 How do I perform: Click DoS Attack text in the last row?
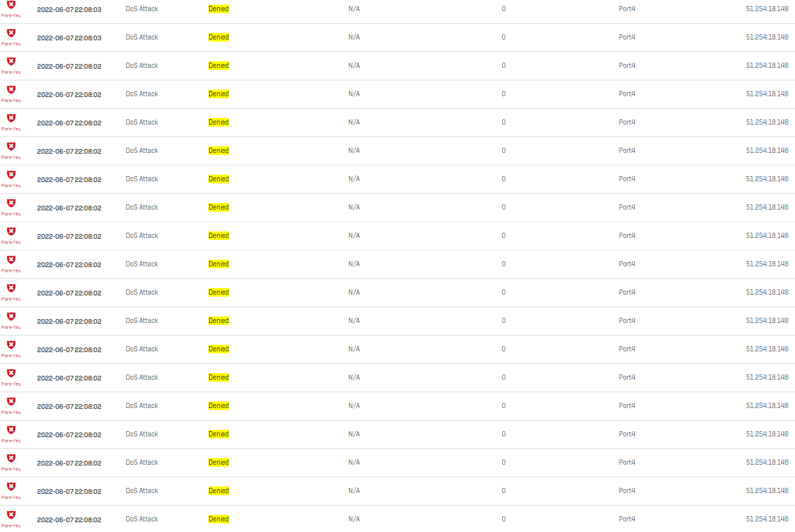point(142,519)
